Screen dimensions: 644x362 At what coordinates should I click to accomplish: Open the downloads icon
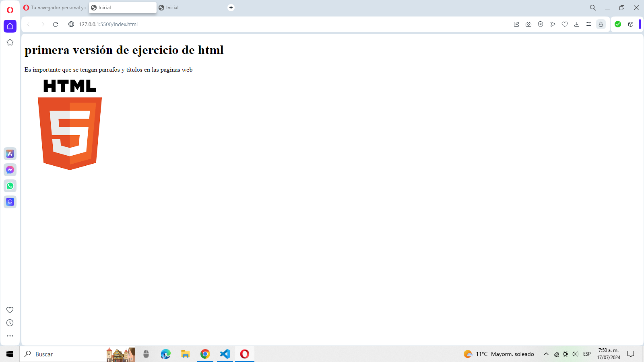tap(577, 24)
